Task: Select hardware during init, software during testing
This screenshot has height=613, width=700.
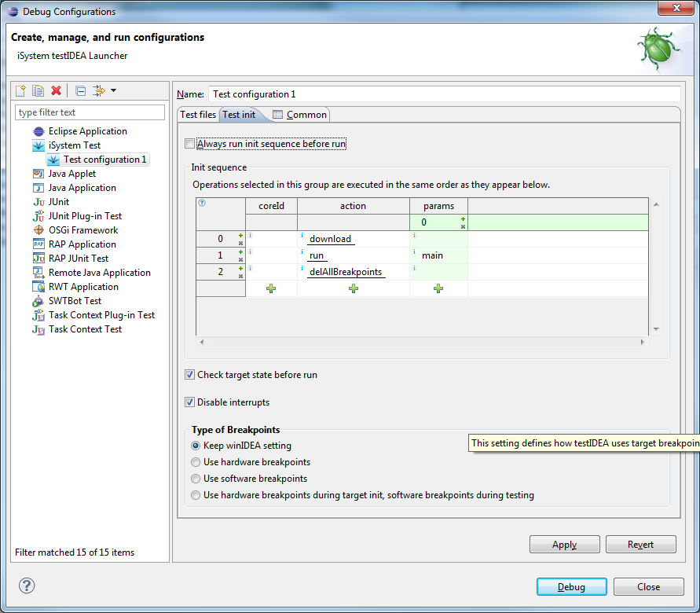Action: pyautogui.click(x=196, y=495)
